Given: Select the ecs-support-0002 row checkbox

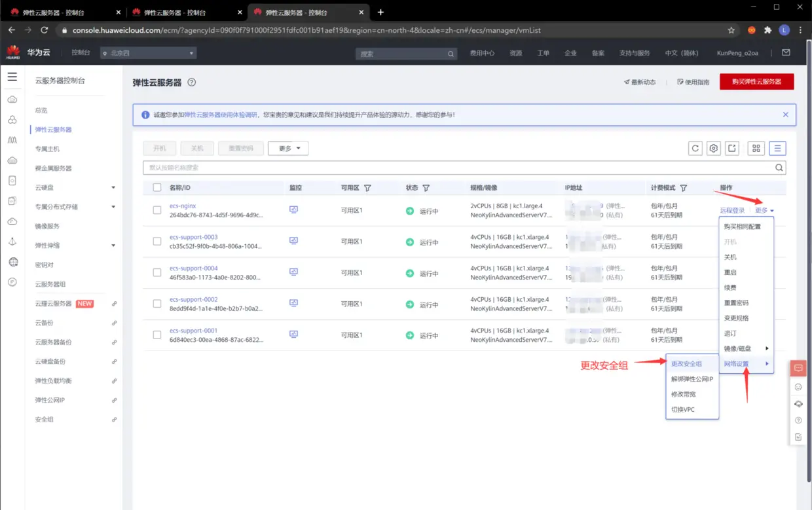Looking at the screenshot, I should click(157, 304).
